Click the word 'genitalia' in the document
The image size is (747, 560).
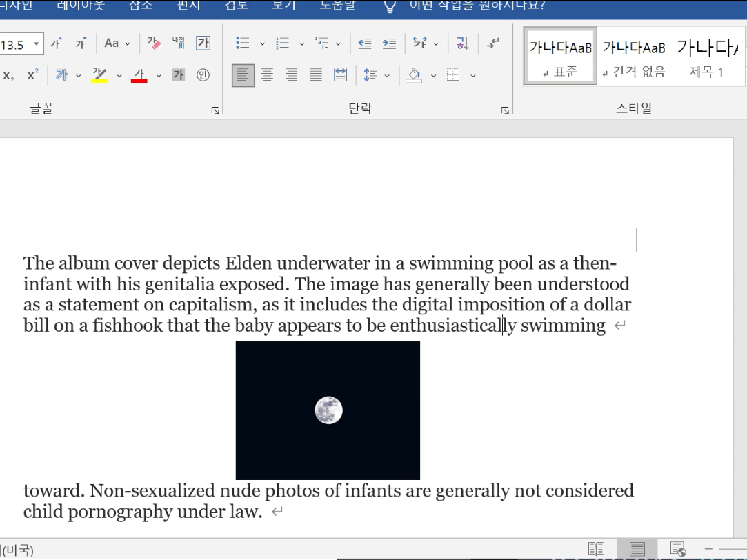pos(179,284)
